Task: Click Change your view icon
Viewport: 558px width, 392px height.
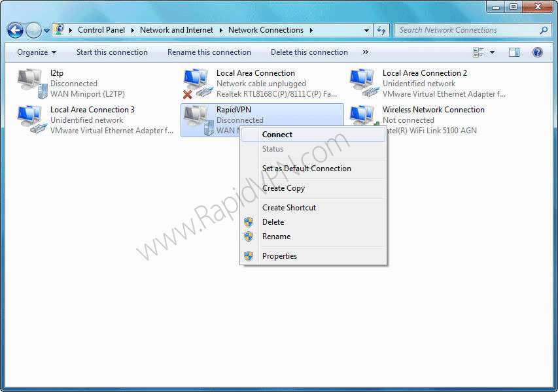Action: pyautogui.click(x=478, y=52)
